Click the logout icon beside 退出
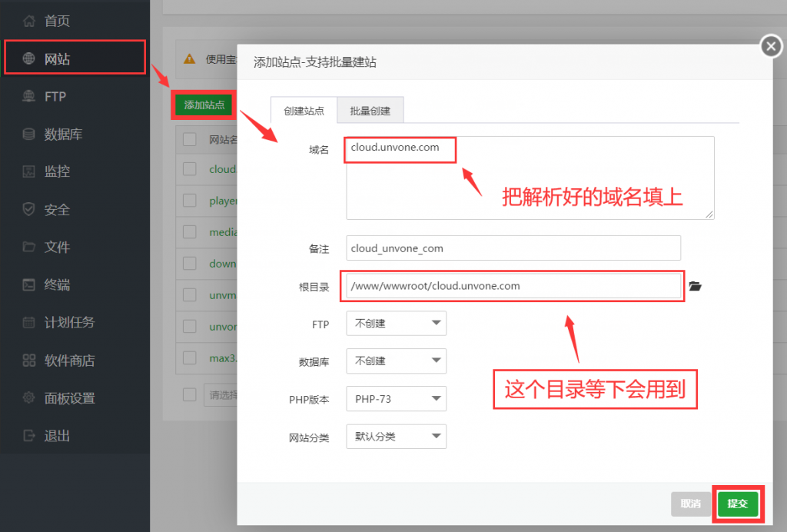 pyautogui.click(x=29, y=436)
